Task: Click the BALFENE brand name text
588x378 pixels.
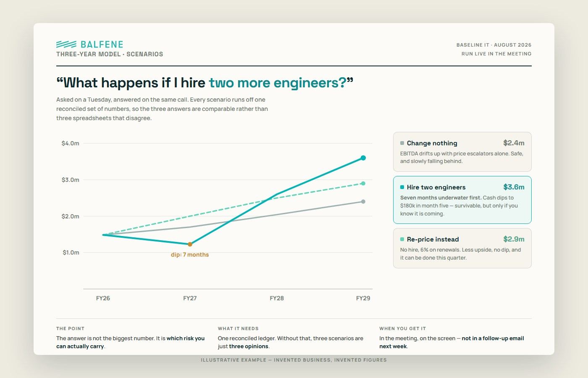Action: click(x=102, y=45)
